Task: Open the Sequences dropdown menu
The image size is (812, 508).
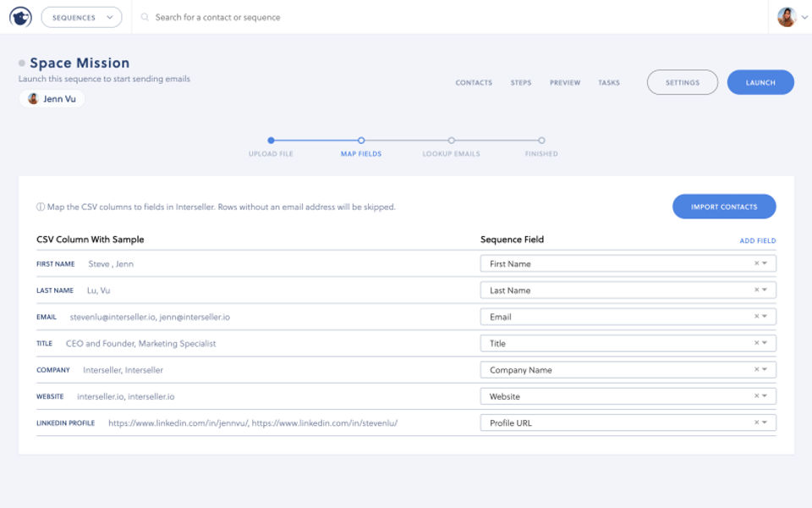Action: coord(81,17)
